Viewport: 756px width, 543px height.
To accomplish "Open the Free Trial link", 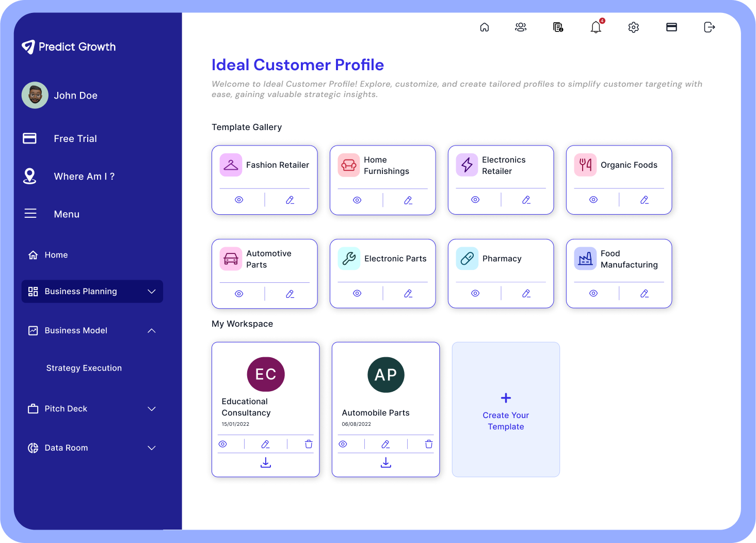I will pyautogui.click(x=75, y=138).
